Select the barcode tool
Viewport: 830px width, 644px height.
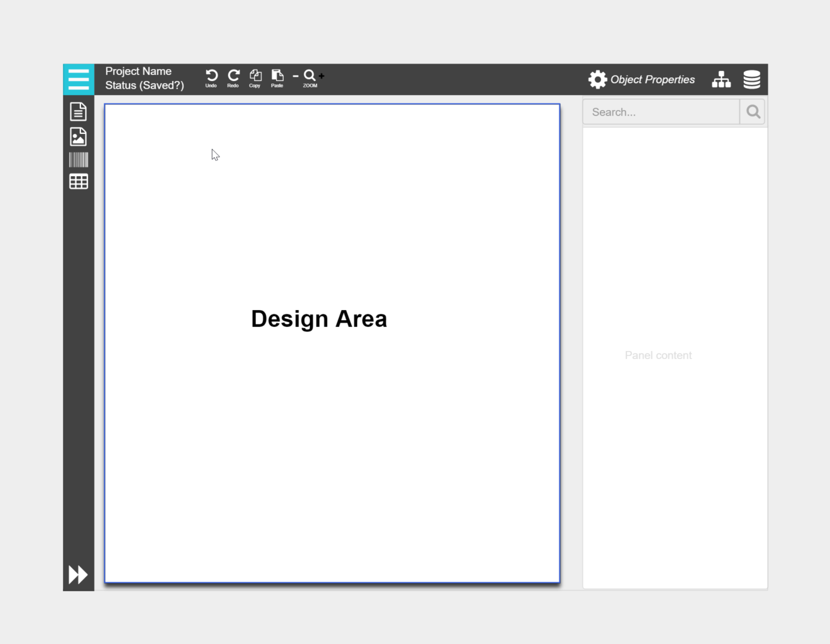[78, 159]
